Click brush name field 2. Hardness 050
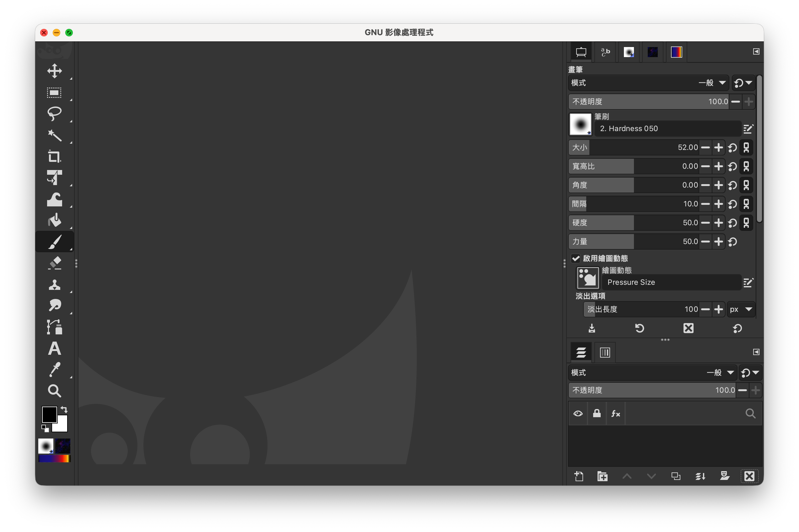The height and width of the screenshot is (532, 799). point(668,129)
